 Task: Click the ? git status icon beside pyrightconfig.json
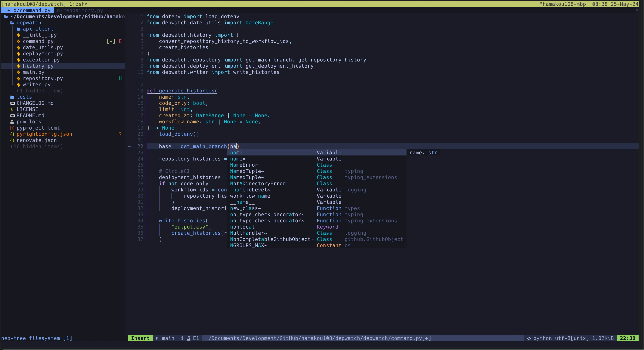[x=120, y=134]
